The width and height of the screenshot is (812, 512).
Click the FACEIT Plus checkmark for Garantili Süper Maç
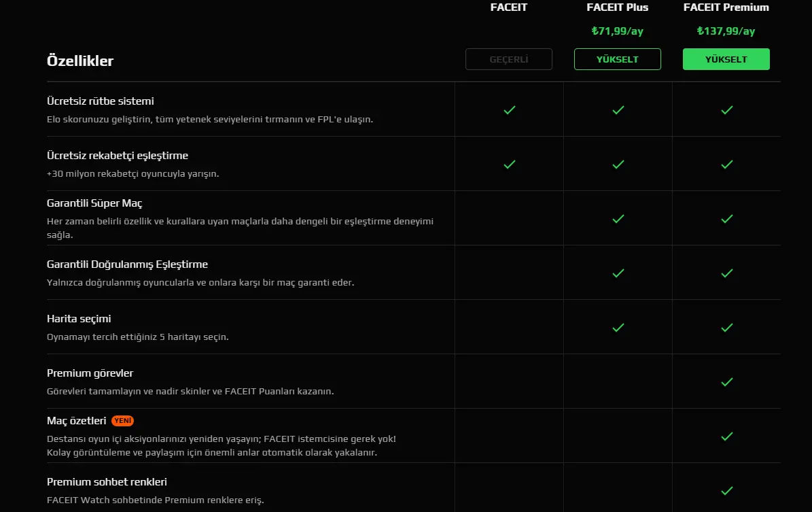point(618,219)
